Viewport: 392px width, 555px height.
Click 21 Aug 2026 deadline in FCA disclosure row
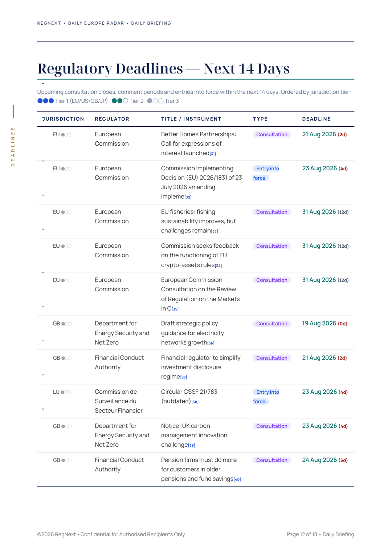[x=324, y=358]
